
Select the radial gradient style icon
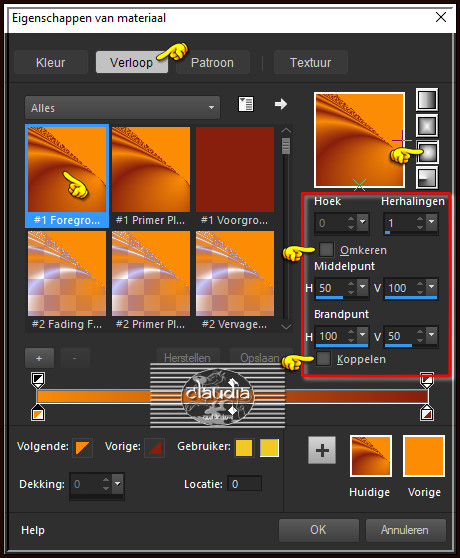click(x=427, y=177)
